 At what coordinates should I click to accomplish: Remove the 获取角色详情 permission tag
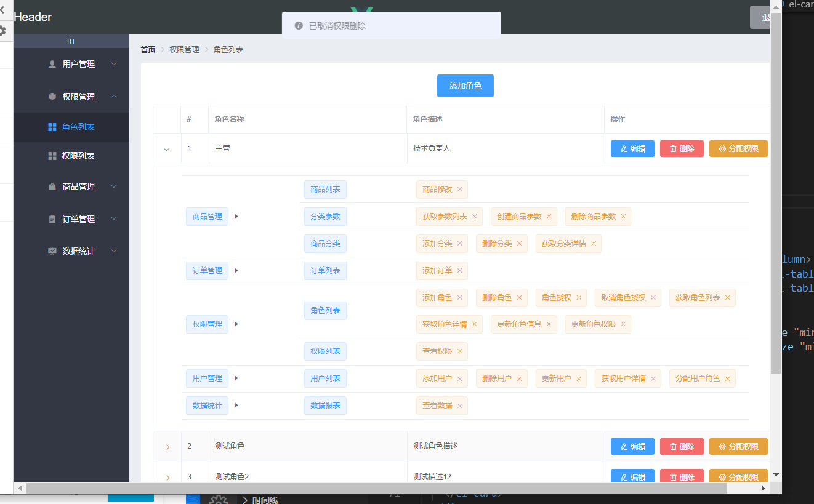[x=475, y=324]
